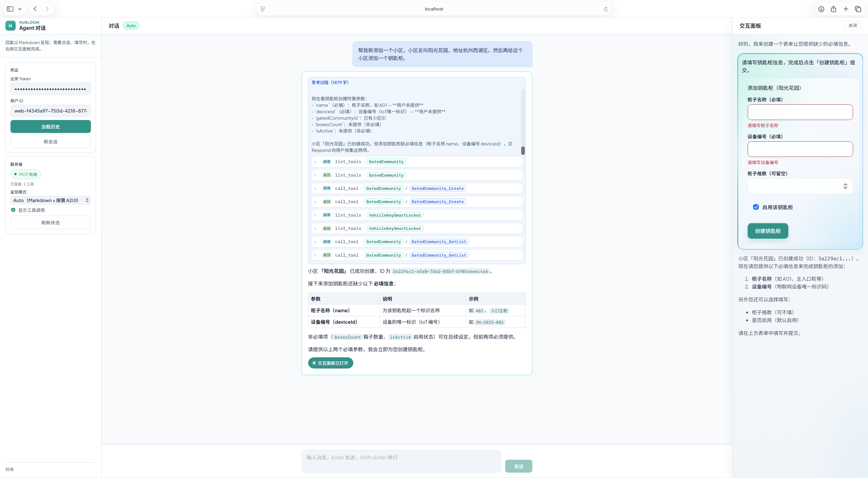
Task: Uncheck the 显示工具调用 checkbox
Action: (13, 210)
